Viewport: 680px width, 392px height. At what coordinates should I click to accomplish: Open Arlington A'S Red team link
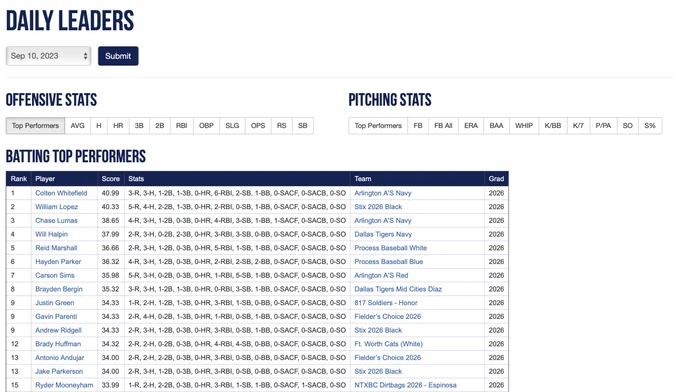pos(381,275)
